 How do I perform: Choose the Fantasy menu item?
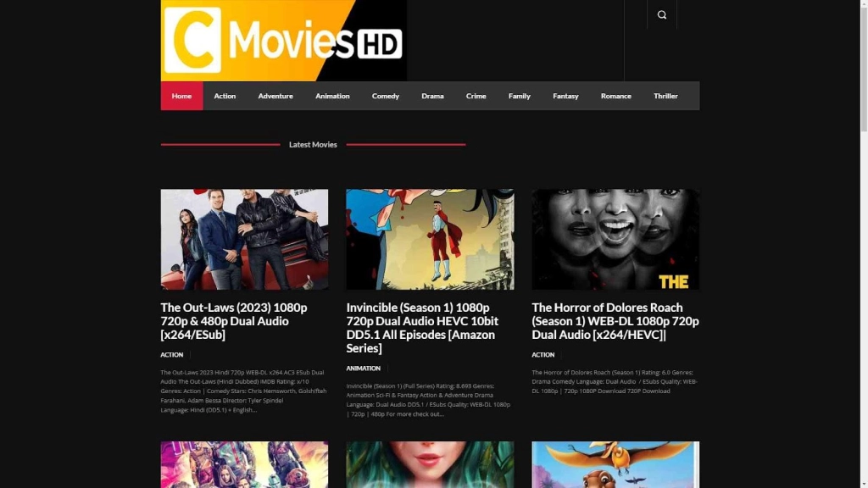coord(565,96)
